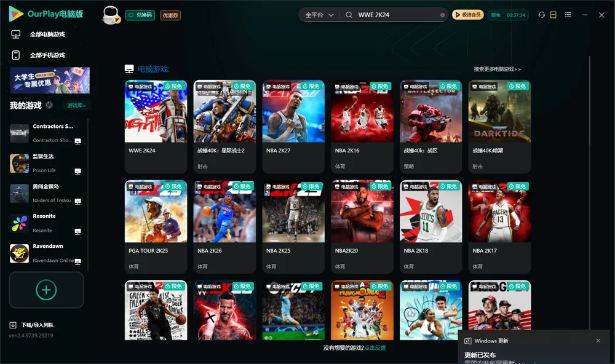This screenshot has height=364, width=615.
Task: Click the search magnifier icon
Action: (349, 15)
